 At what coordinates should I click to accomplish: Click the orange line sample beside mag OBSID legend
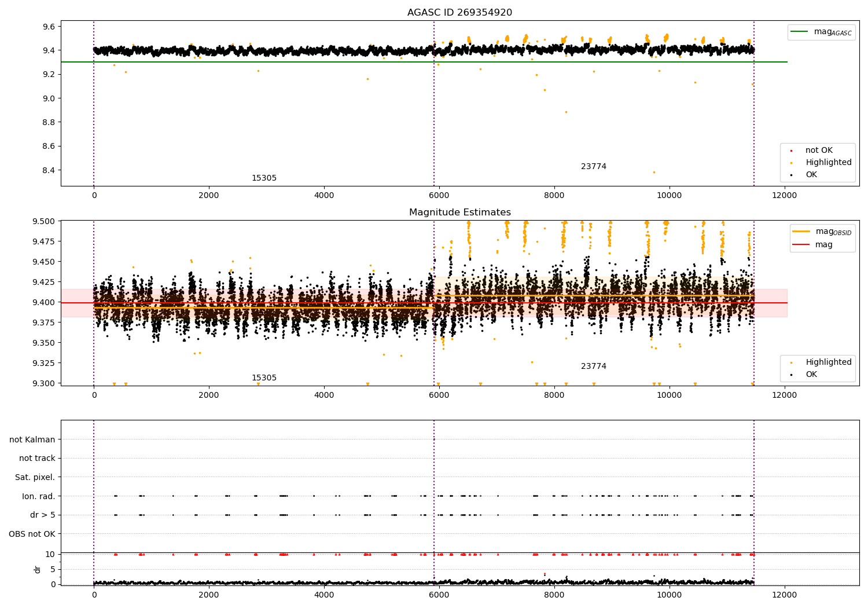(x=801, y=232)
